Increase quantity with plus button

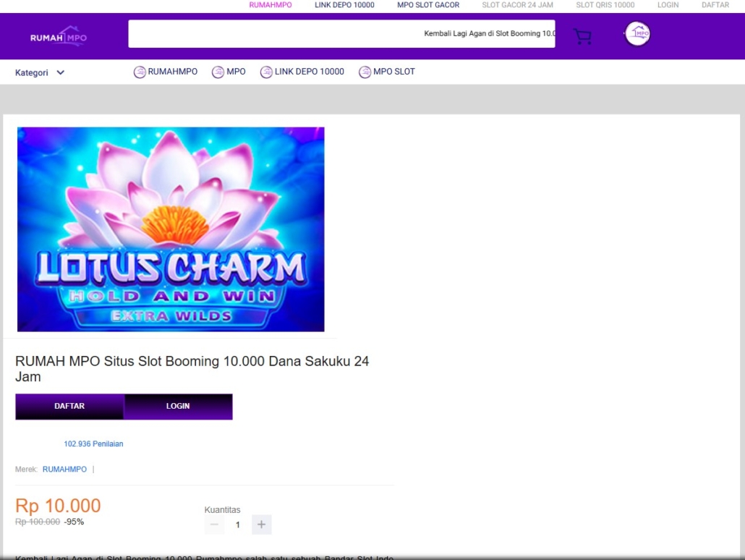[x=262, y=525]
